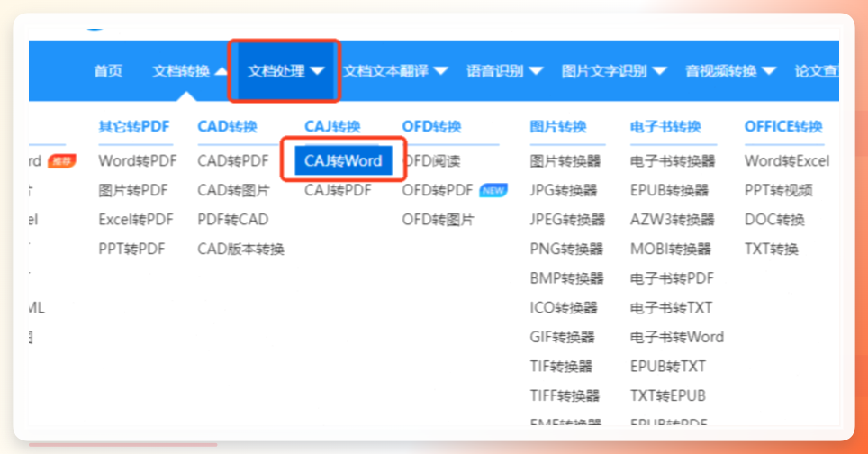868x454 pixels.
Task: Click the 图片转换 category heading
Action: coord(558,127)
